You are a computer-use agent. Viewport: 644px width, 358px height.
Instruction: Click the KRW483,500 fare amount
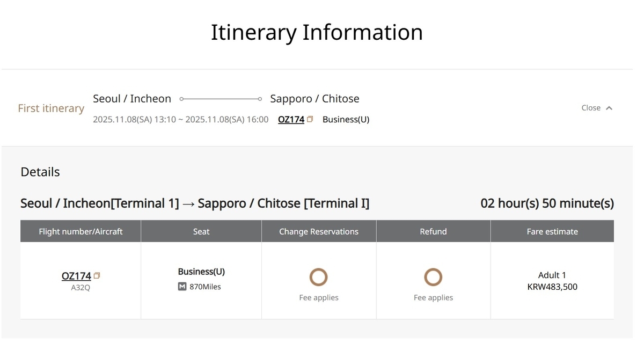[x=552, y=287]
